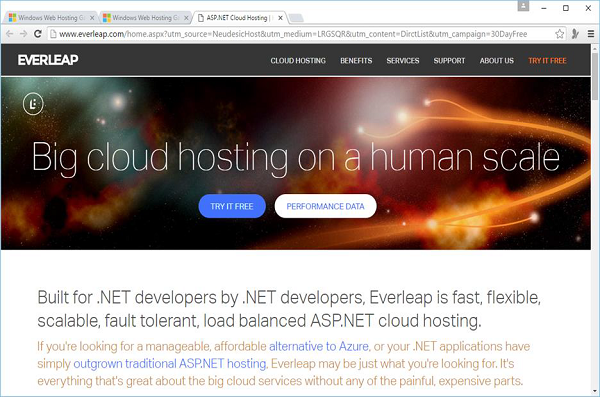This screenshot has width=600, height=397.
Task: Close the second Windows Web Hosting tab
Action: [186, 18]
